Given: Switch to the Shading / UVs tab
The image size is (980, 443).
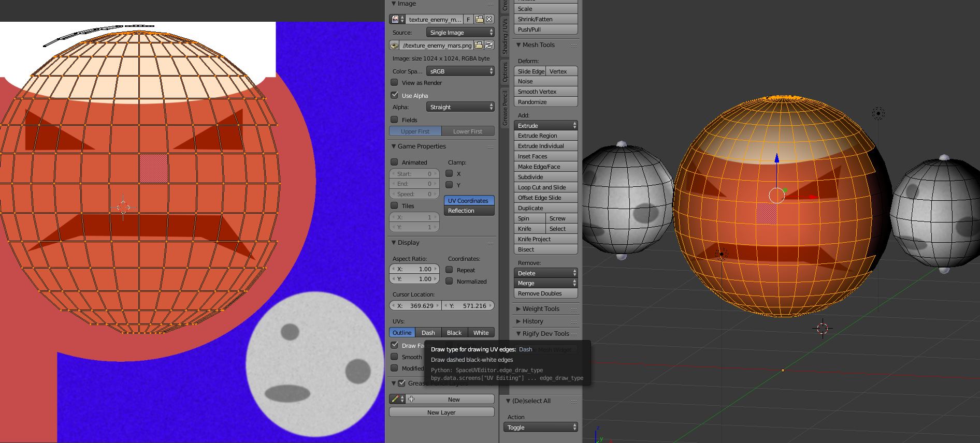Looking at the screenshot, I should coord(505,36).
